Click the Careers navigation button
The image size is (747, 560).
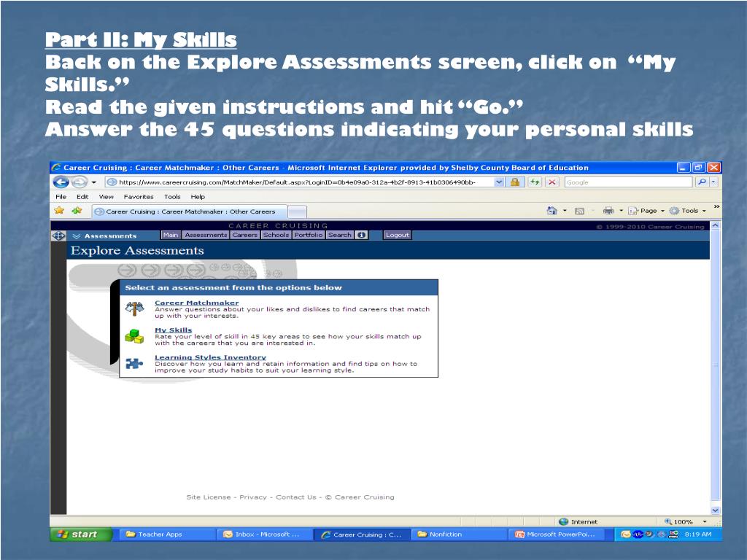click(245, 235)
